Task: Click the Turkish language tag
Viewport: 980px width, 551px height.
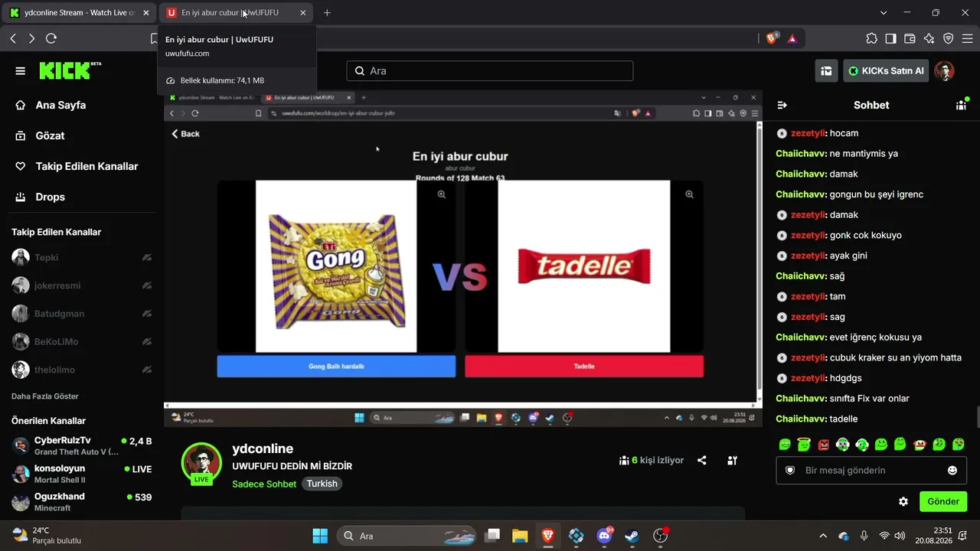Action: 322,484
